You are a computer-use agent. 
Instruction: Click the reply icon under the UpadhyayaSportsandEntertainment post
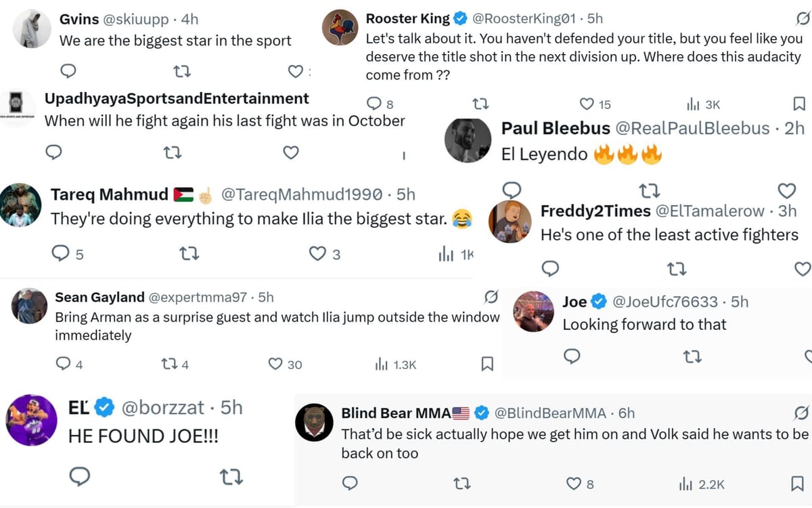coord(54,152)
